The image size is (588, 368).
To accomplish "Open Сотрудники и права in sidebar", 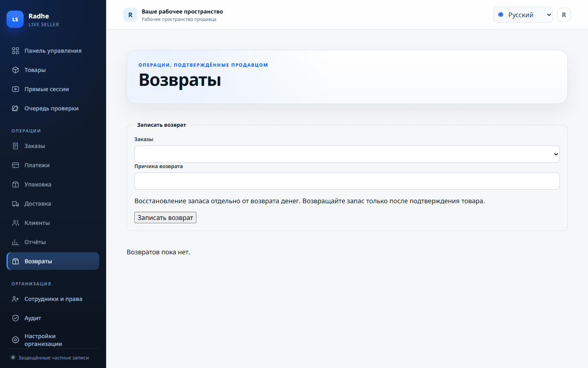I will (x=53, y=299).
